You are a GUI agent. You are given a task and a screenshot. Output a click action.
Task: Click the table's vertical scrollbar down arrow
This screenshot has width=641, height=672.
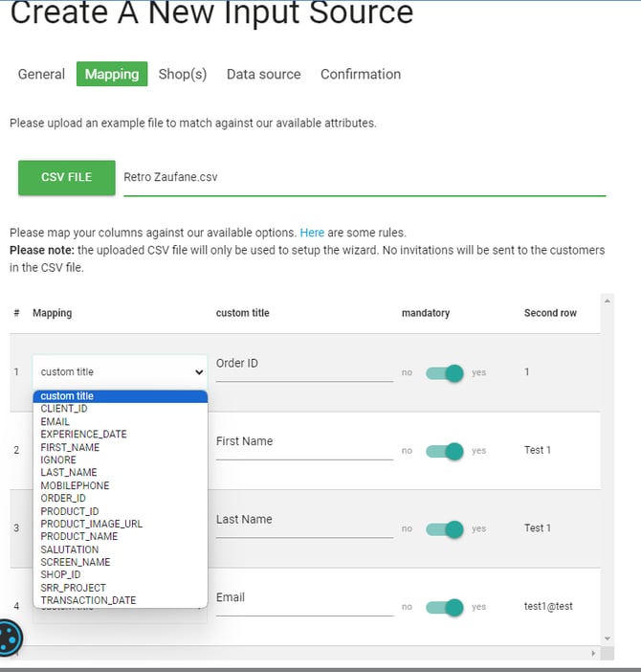click(606, 638)
